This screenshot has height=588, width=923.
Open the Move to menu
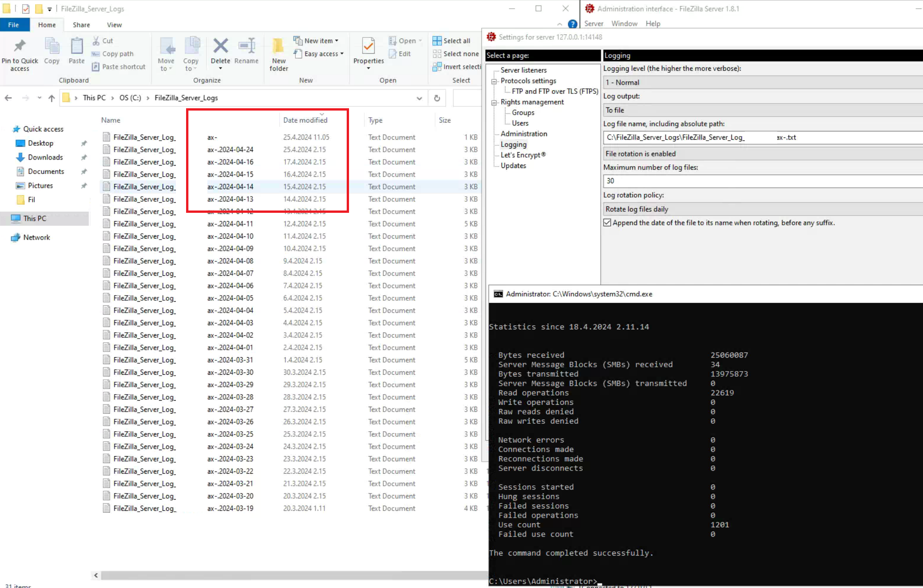[166, 55]
